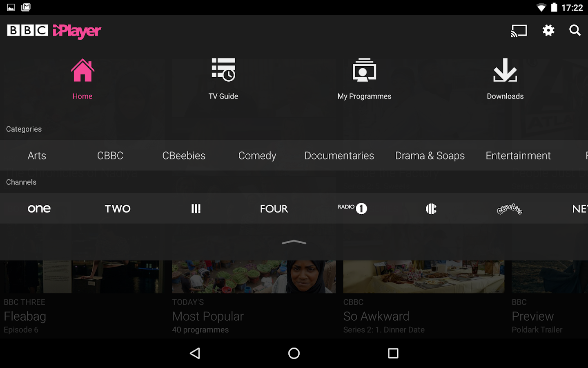Tap the Series 2: 1. Dinner Date subtitle

384,330
